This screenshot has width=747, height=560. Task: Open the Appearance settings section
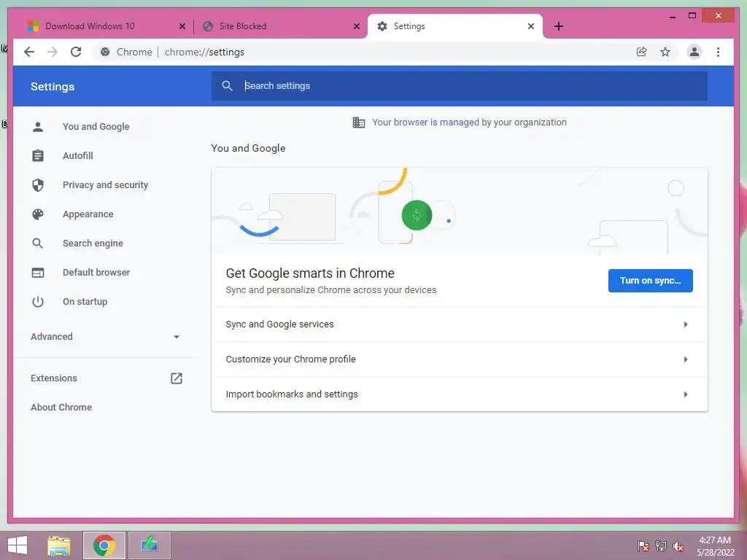click(x=88, y=214)
